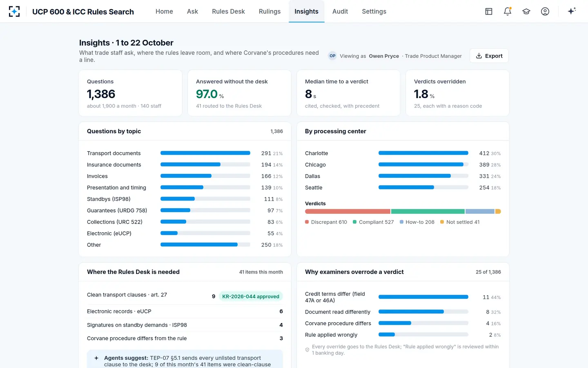Click the app logo icon

[14, 11]
